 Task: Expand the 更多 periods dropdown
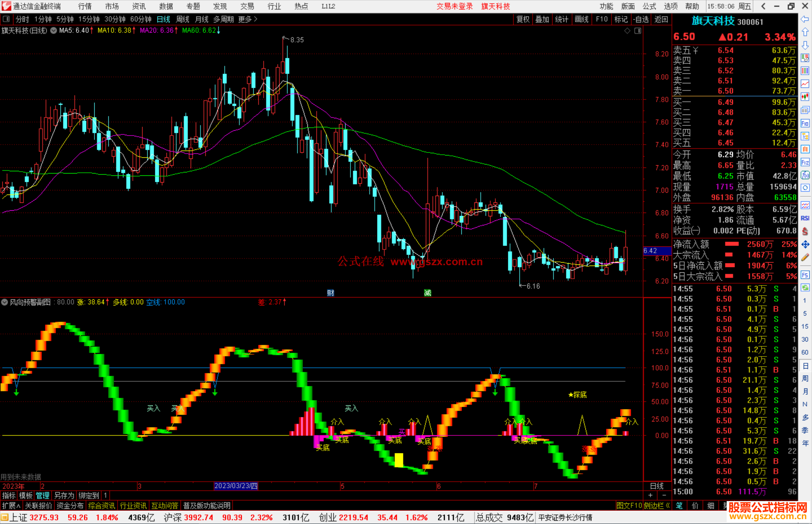coord(247,19)
